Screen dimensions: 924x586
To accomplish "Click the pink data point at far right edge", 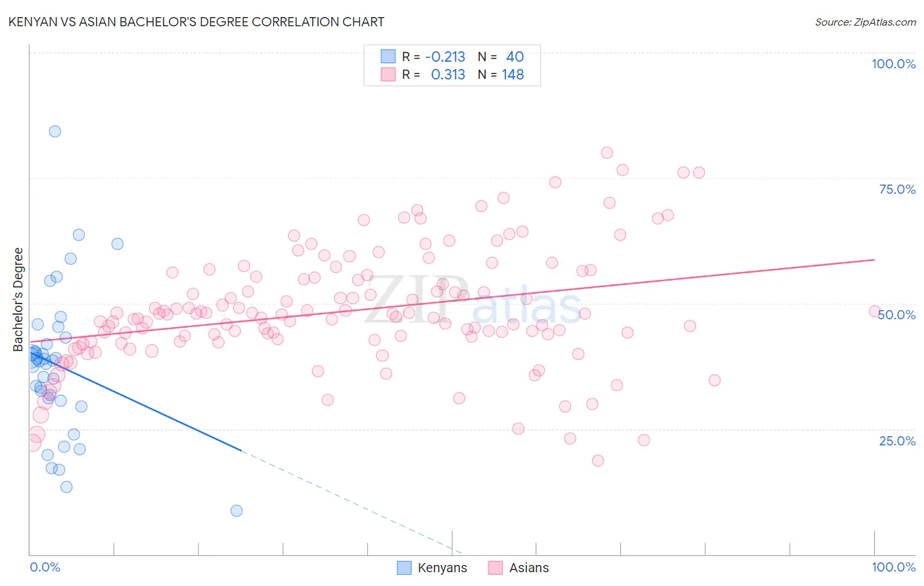I will coord(875,311).
